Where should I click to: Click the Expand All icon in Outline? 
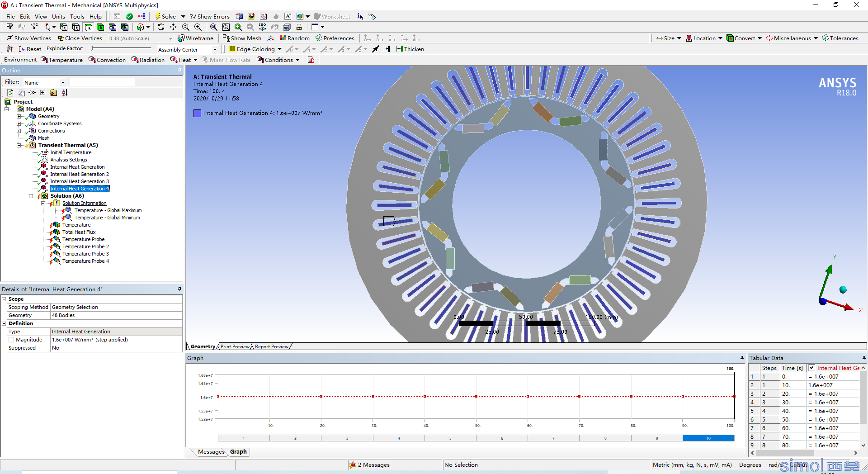click(x=42, y=93)
